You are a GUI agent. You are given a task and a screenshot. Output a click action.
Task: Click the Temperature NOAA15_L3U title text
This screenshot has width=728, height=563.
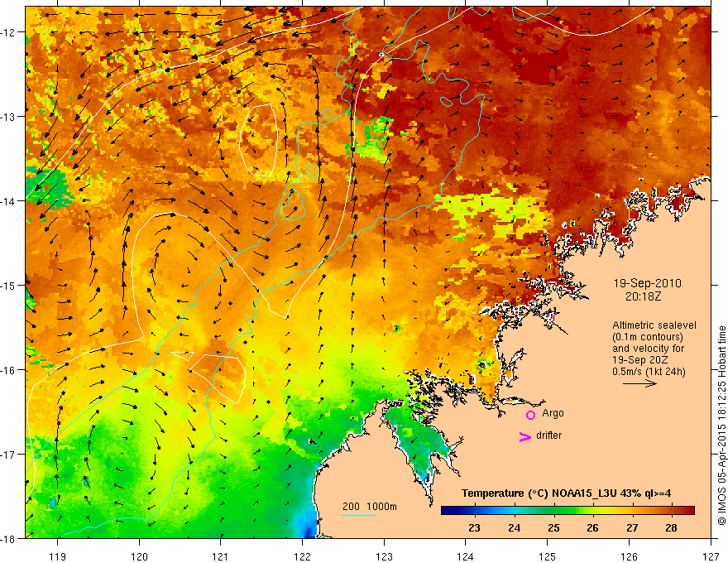click(x=566, y=493)
